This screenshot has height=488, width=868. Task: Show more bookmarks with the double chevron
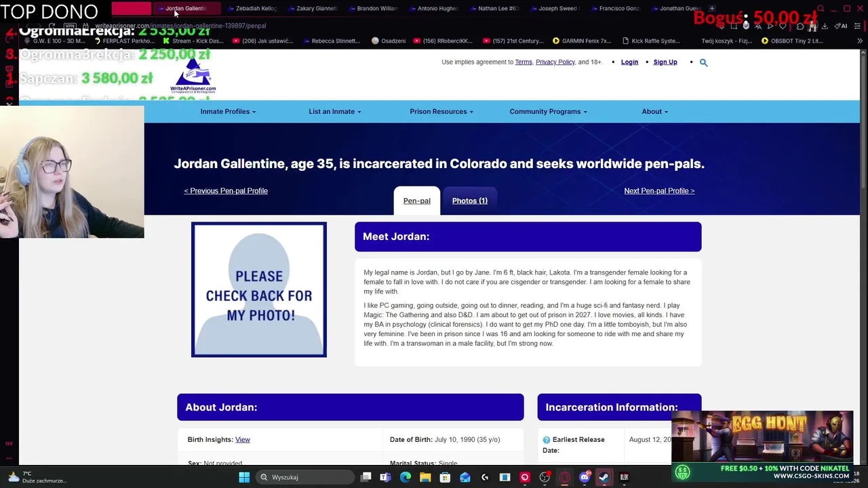[860, 41]
